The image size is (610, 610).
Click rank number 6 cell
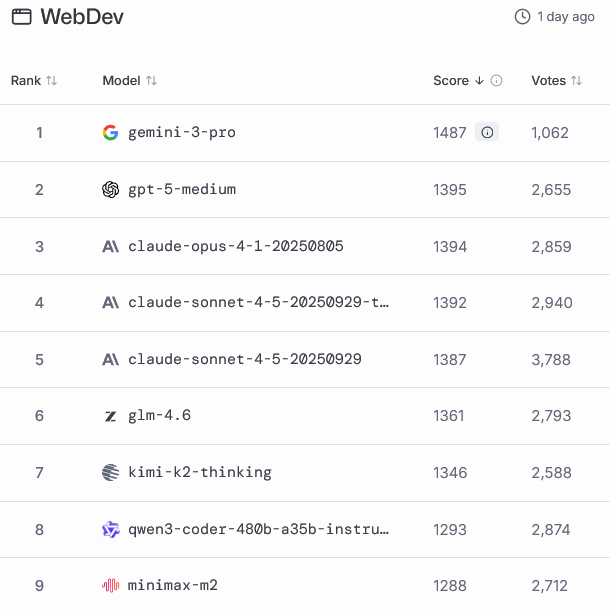[x=39, y=416]
